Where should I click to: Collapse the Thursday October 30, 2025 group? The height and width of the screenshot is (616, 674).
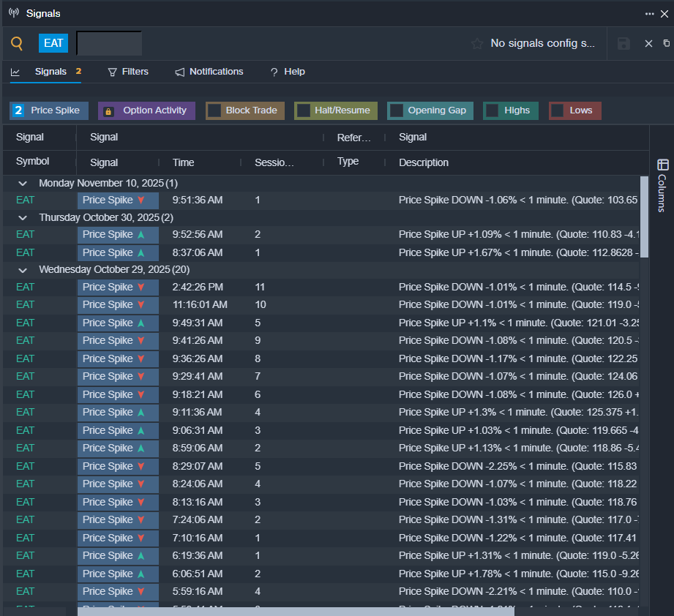tap(23, 218)
